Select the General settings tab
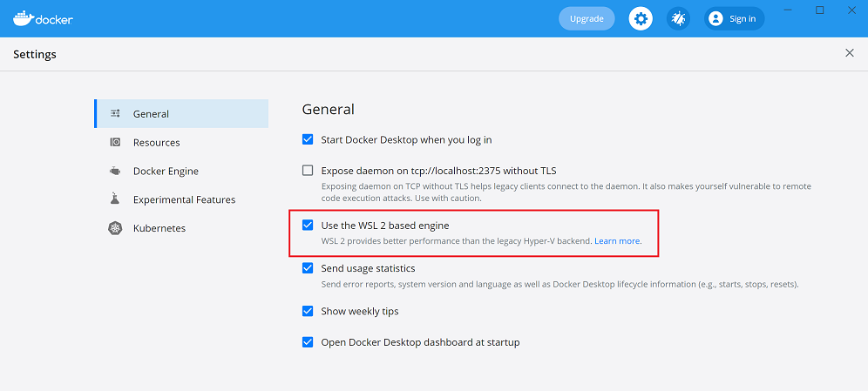The height and width of the screenshot is (391, 868). point(181,113)
